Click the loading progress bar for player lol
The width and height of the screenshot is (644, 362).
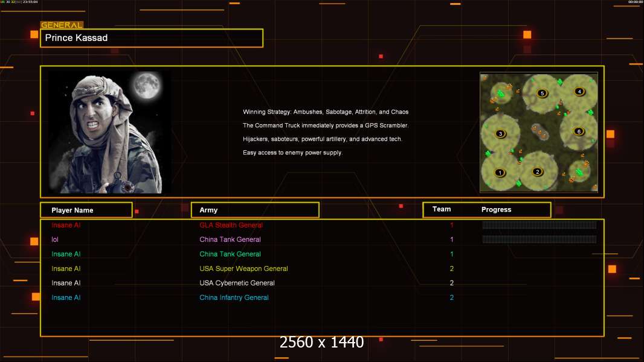coord(539,239)
